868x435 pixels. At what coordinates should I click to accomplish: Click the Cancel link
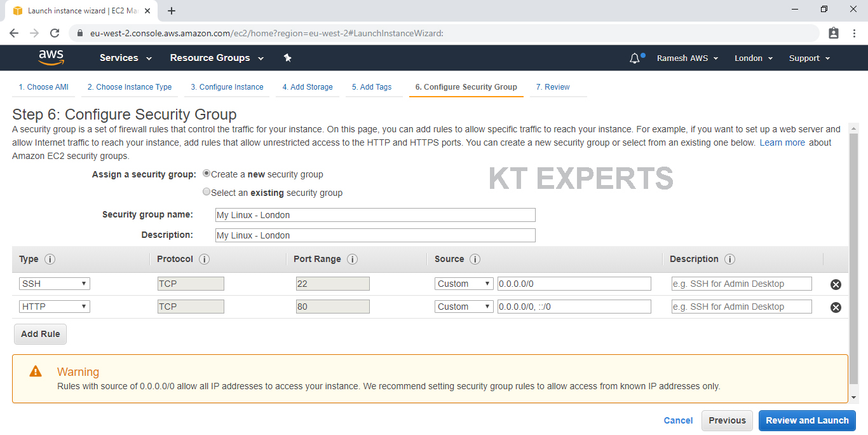pyautogui.click(x=678, y=420)
